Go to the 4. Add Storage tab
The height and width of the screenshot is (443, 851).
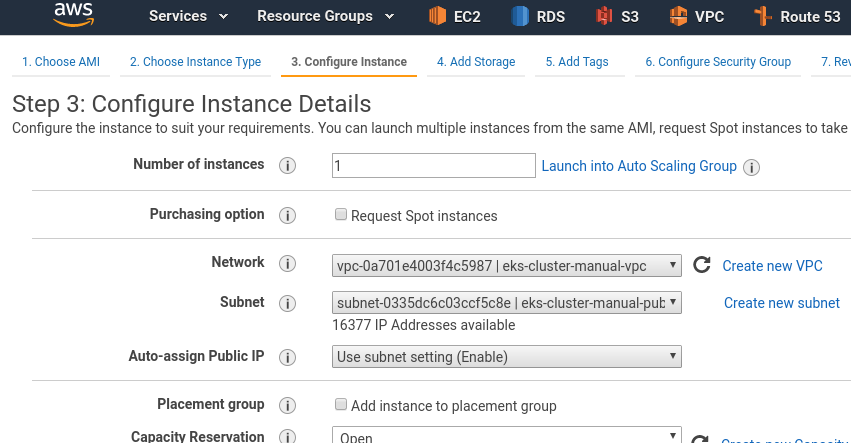tap(476, 62)
